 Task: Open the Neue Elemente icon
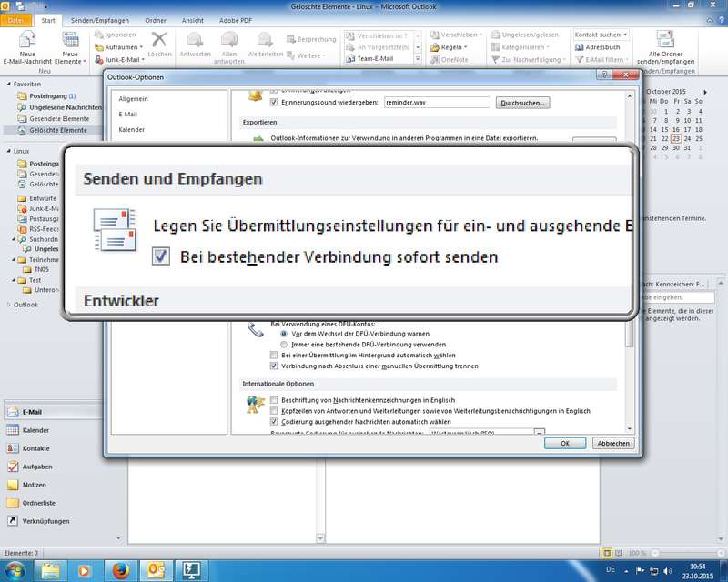tap(71, 40)
